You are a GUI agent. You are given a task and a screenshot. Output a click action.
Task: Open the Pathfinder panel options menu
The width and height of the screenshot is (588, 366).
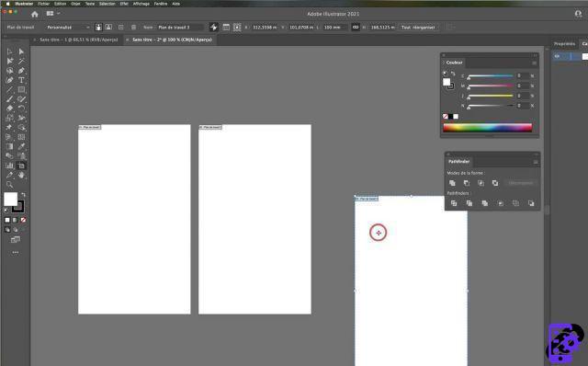536,162
